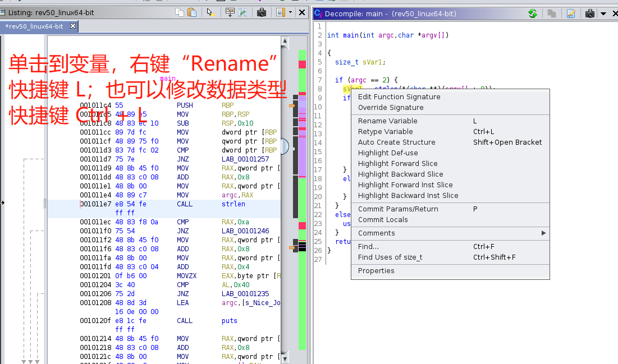Take a snapshot of the Decompile window

coord(589,13)
